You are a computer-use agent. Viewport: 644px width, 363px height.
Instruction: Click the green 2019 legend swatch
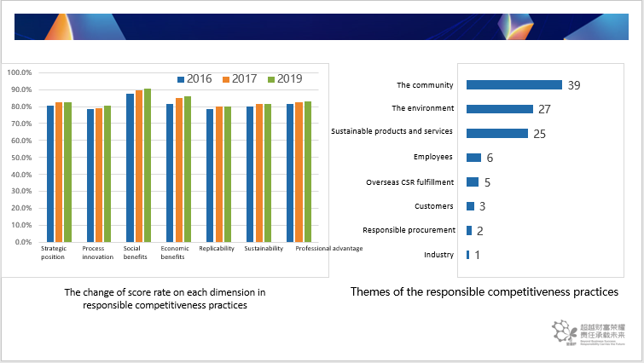pos(271,79)
